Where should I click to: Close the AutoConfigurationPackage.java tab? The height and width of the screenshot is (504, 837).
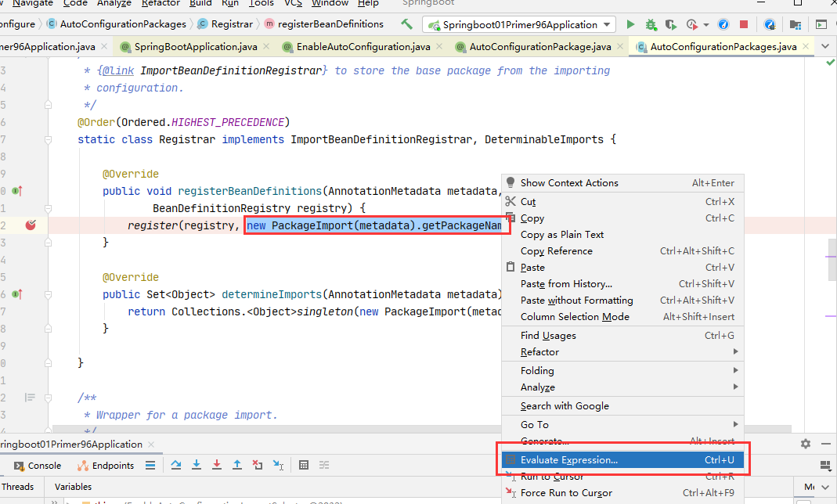pyautogui.click(x=620, y=46)
